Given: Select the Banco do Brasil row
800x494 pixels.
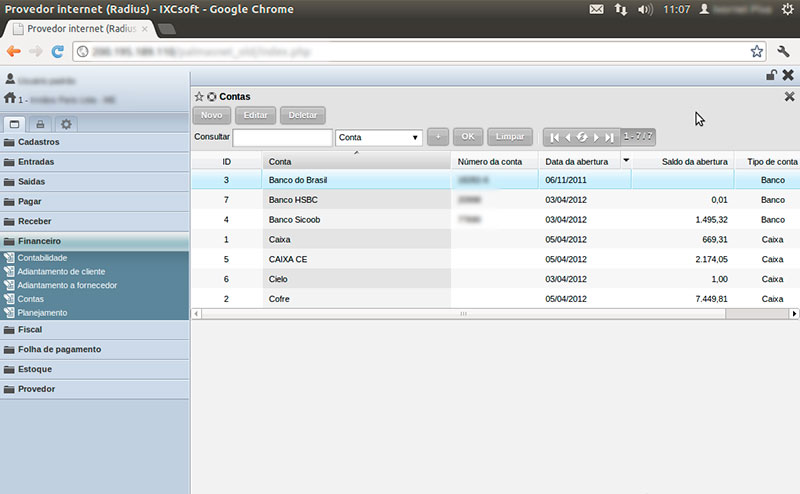Looking at the screenshot, I should 495,180.
